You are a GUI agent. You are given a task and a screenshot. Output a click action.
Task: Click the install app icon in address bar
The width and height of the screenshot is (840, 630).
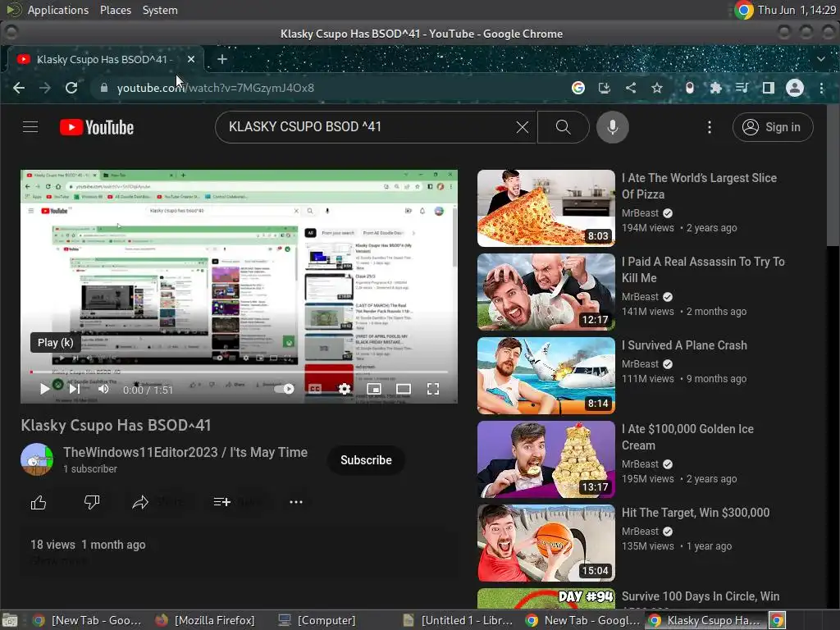pyautogui.click(x=605, y=88)
